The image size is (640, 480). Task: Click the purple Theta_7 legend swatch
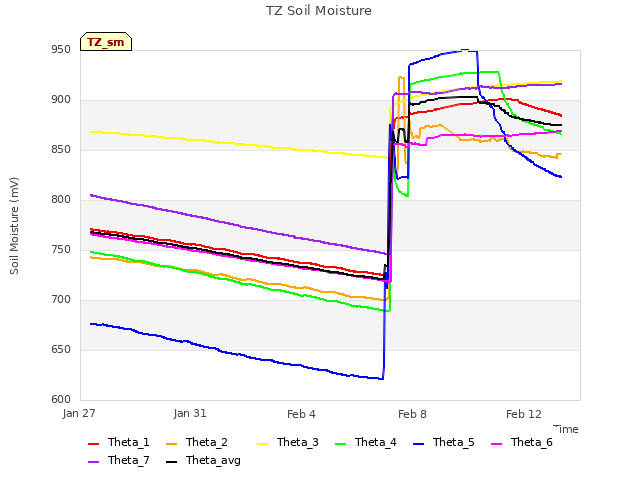93,462
